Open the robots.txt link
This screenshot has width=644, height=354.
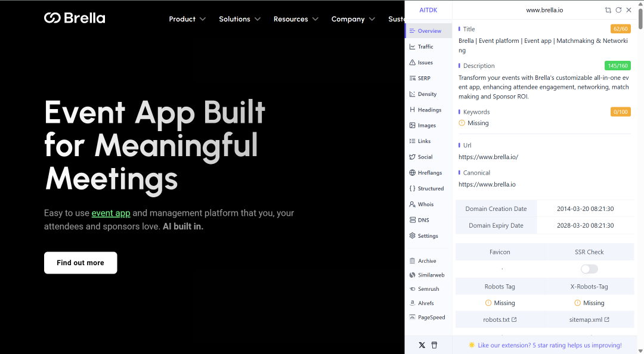[500, 319]
